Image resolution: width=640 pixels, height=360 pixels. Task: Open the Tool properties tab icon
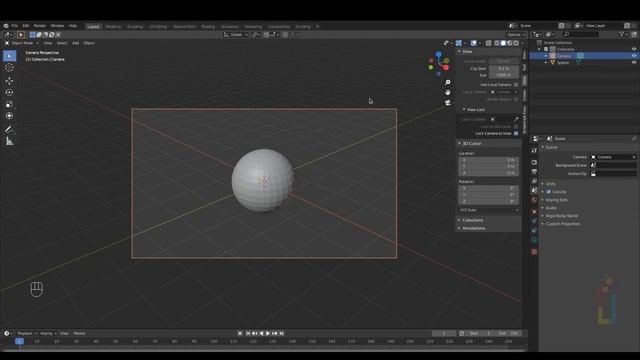[x=534, y=151]
